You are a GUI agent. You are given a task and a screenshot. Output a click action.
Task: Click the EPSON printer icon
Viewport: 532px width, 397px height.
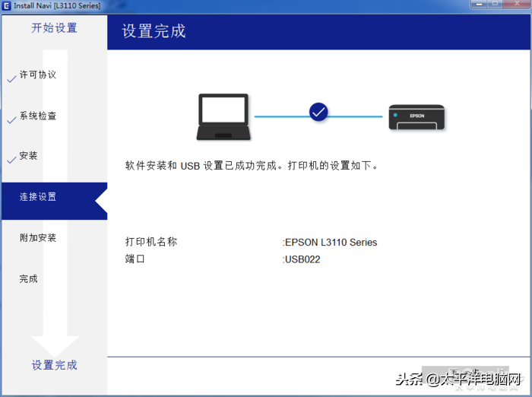(416, 117)
